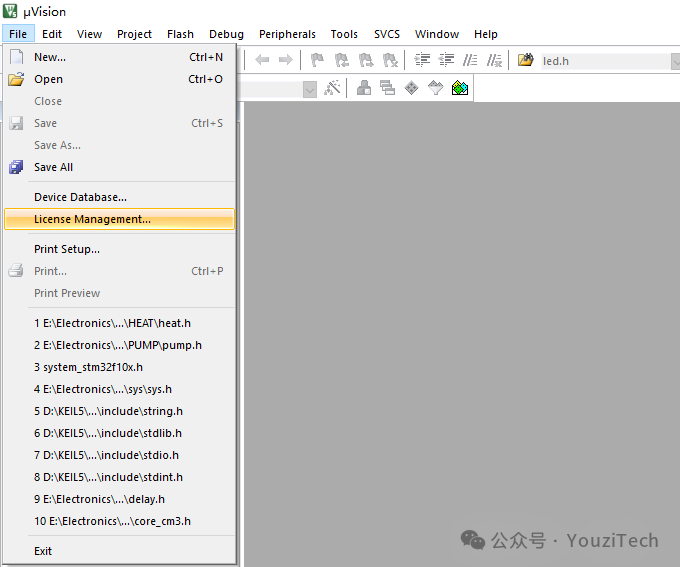Screen dimensions: 680x567
Task: Toggle bookmark flag icon in toolbar
Action: coord(317,59)
